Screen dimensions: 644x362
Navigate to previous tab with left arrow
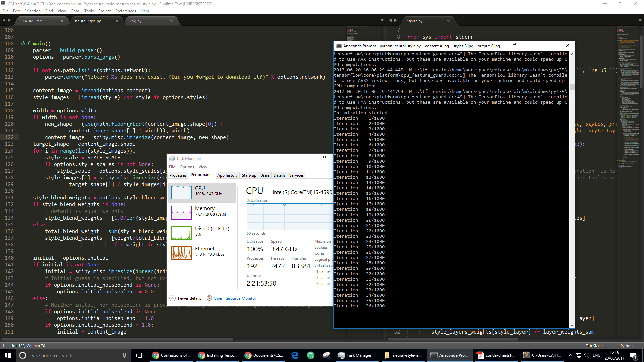coord(4,21)
